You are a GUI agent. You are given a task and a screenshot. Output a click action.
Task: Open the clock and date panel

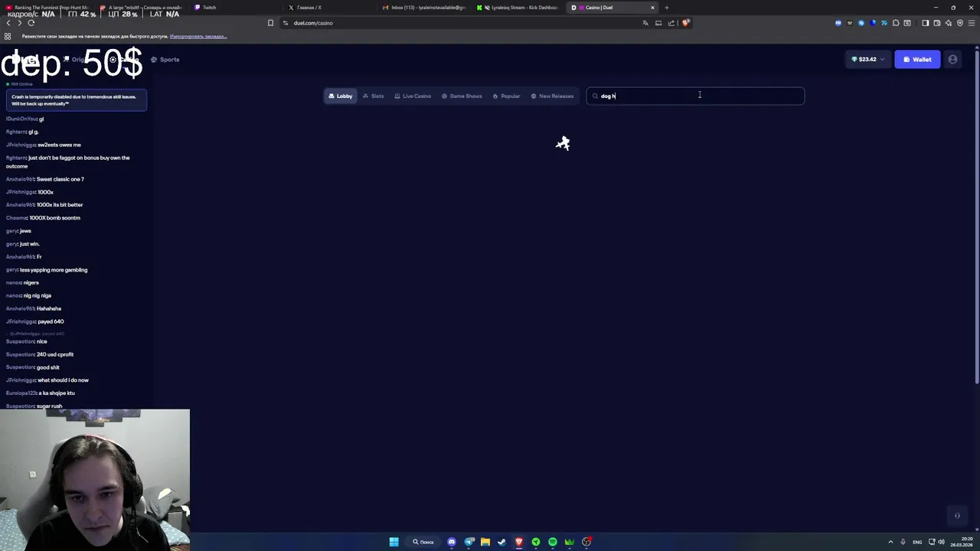(x=962, y=542)
